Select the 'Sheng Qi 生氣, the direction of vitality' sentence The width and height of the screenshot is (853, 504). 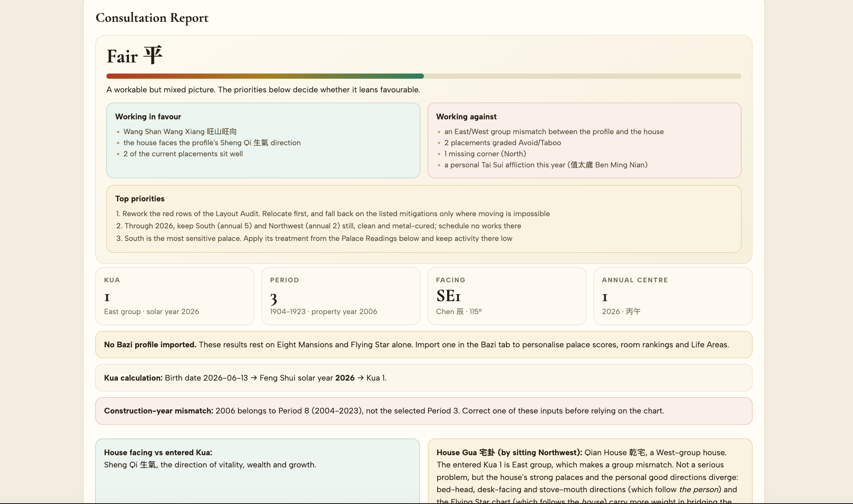(210, 465)
